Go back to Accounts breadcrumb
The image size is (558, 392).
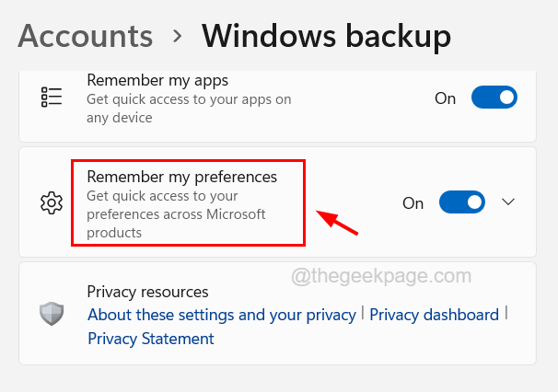[85, 36]
